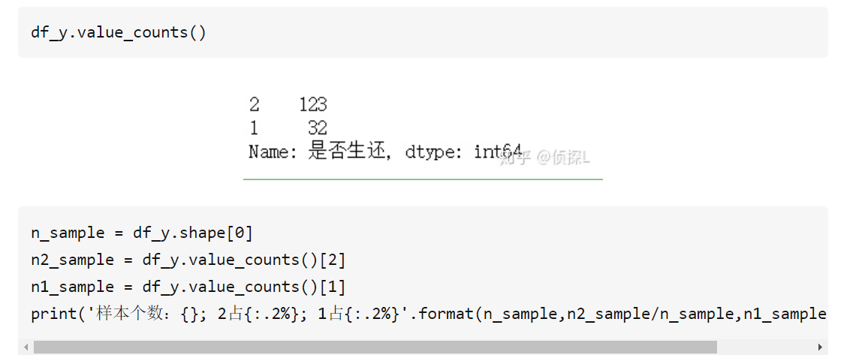Click the df_y.value_counts() code line
This screenshot has width=868, height=364.
[118, 32]
